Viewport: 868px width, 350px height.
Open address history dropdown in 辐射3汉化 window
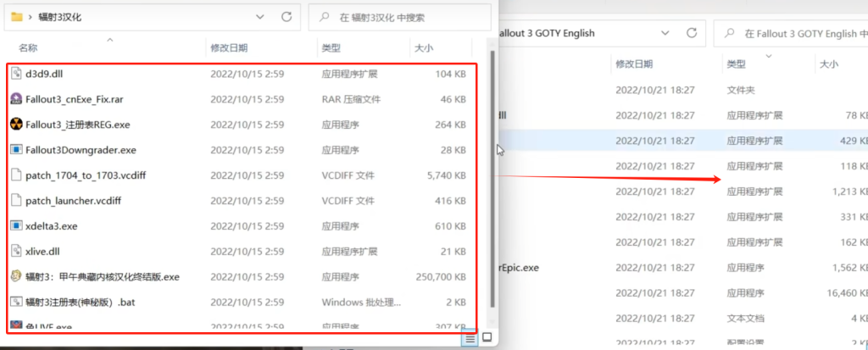point(260,17)
